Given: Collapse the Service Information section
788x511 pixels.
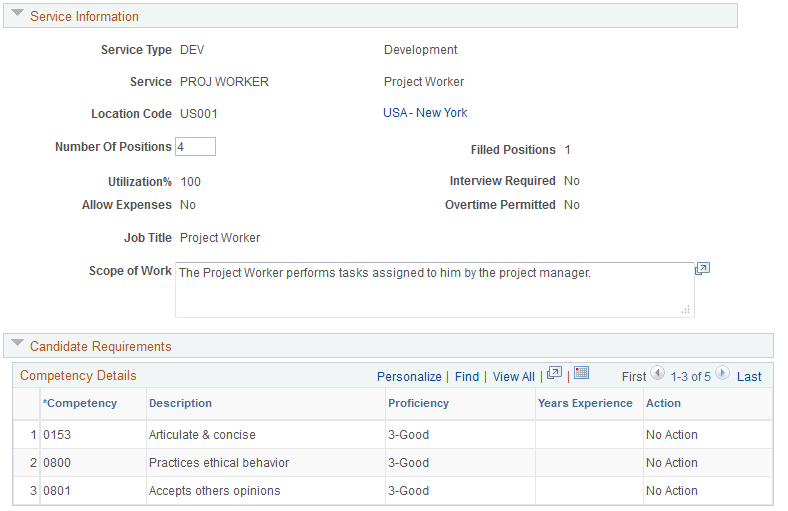Looking at the screenshot, I should coord(17,15).
